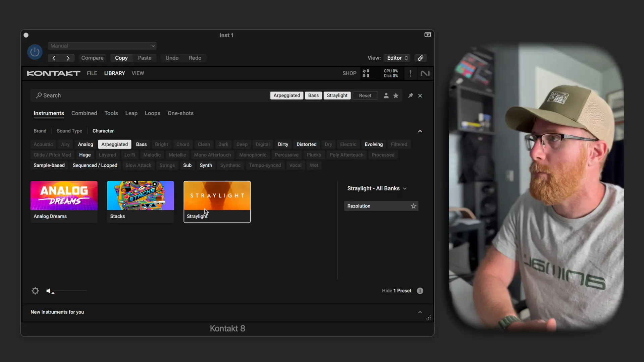Go to next preset with right arrow

pos(68,58)
